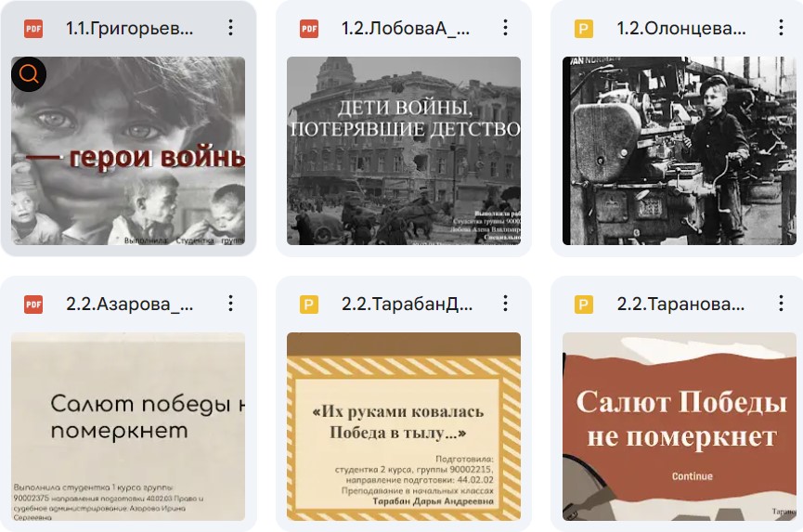Click the yellow Slides icon of 2.2.ТарабанД

coord(309,305)
